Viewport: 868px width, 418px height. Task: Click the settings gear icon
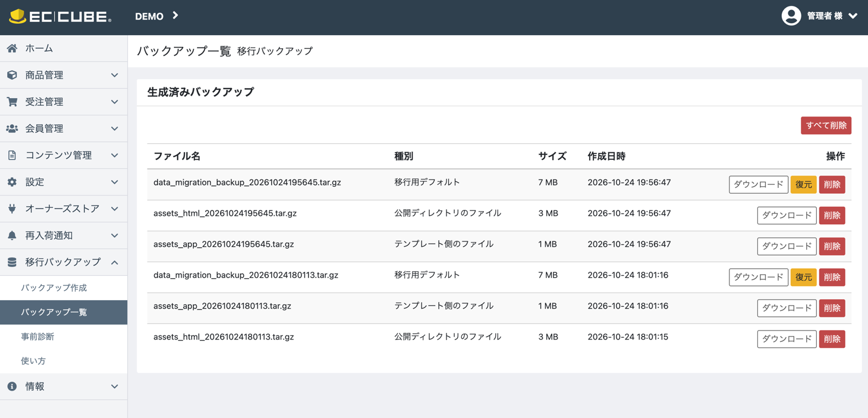[x=12, y=182]
